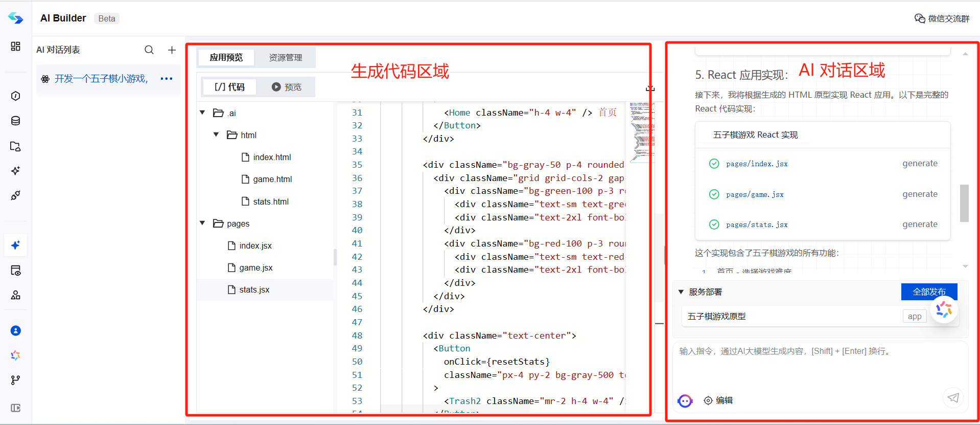Collapse the pages folder
Screen dimensions: 980x425
click(x=202, y=223)
